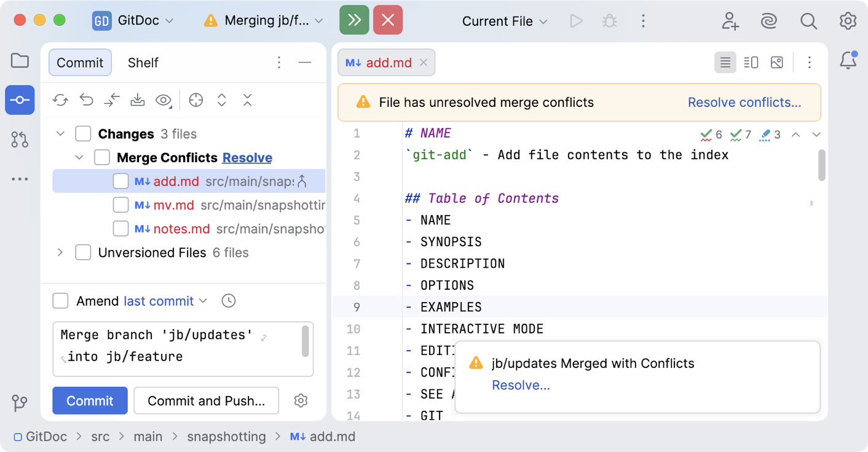Continue merge with green double-arrow button
868x452 pixels.
pyautogui.click(x=355, y=20)
